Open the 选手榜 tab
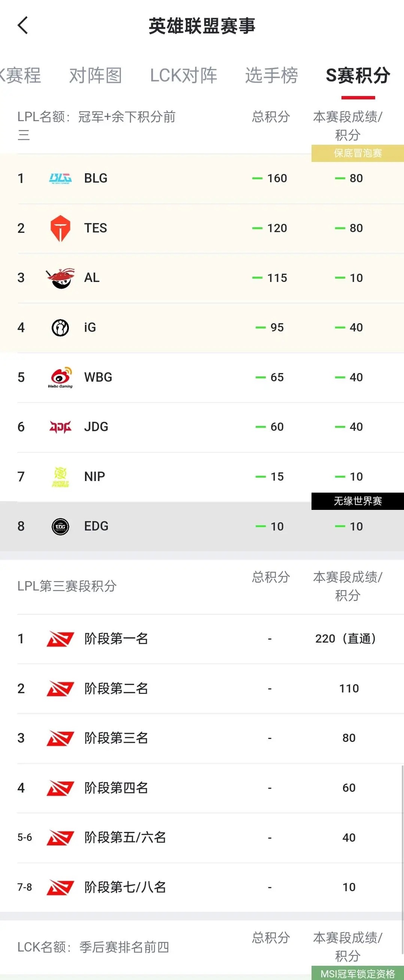This screenshot has height=980, width=404. (271, 75)
